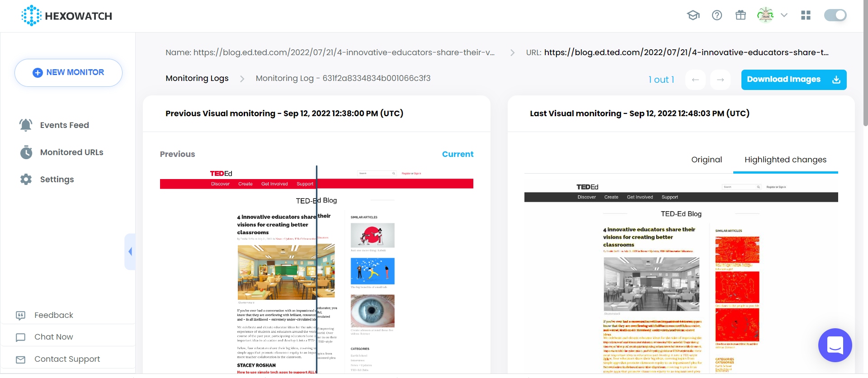Click the Chat Now bubble icon
The image size is (868, 378).
coord(21,337)
